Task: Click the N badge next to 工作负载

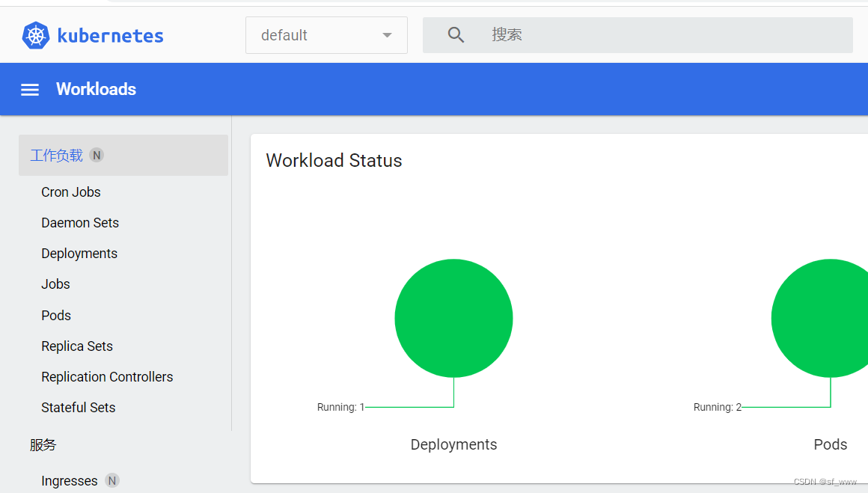Action: pyautogui.click(x=97, y=155)
